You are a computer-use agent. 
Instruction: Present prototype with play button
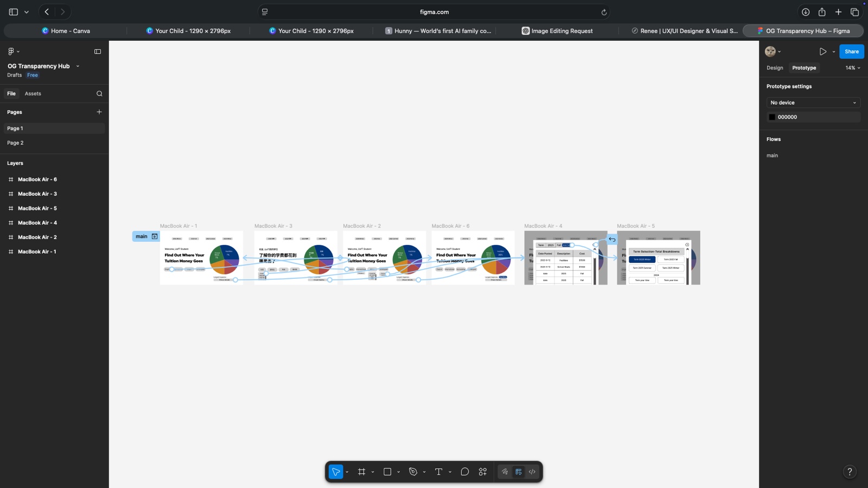click(x=823, y=52)
